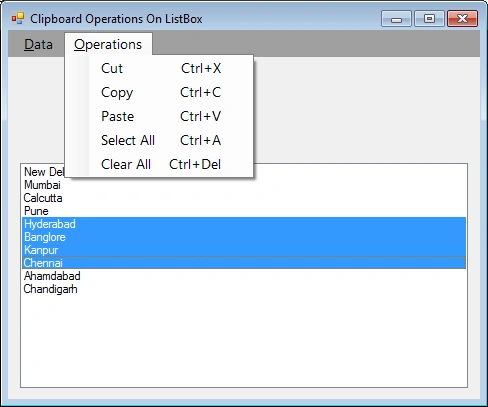Viewport: 488px width, 407px height.
Task: Select Calcutta list item
Action: tap(244, 198)
